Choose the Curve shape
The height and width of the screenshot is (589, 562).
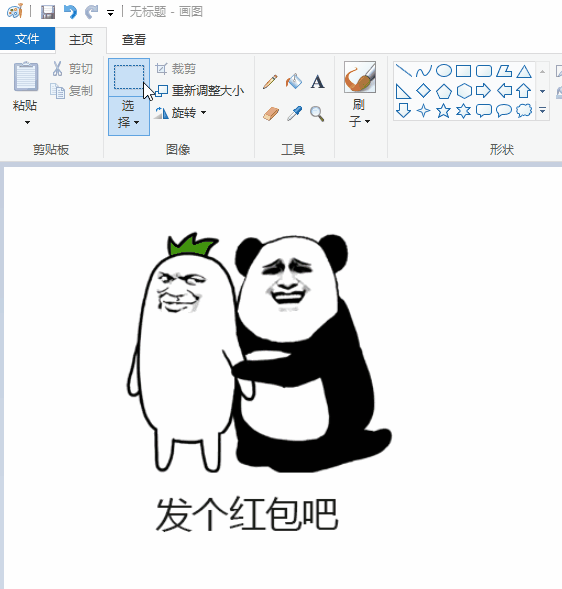point(424,71)
